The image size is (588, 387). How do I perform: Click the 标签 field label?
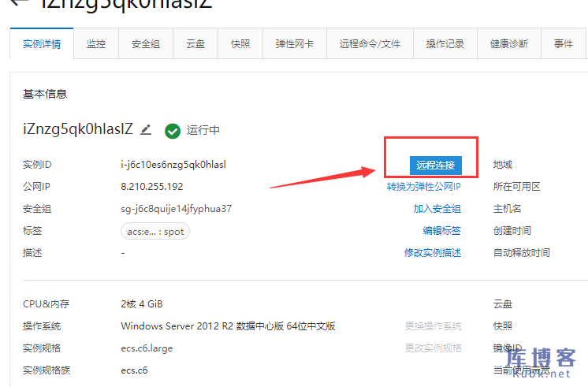(32, 230)
